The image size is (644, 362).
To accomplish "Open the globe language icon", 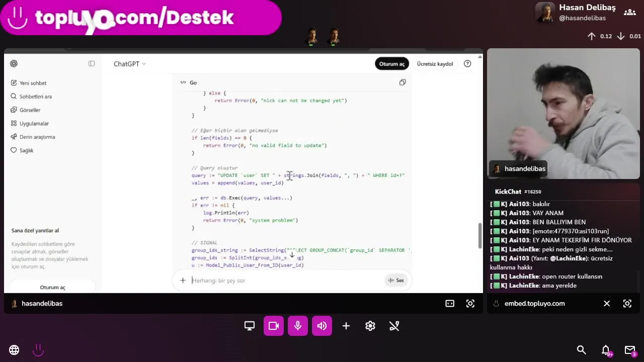I will (14, 350).
